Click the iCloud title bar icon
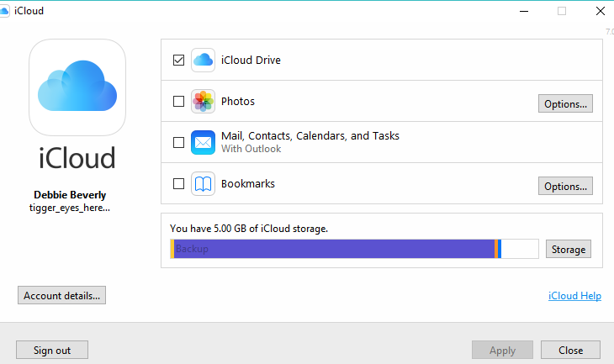The height and width of the screenshot is (364, 614). click(x=7, y=11)
